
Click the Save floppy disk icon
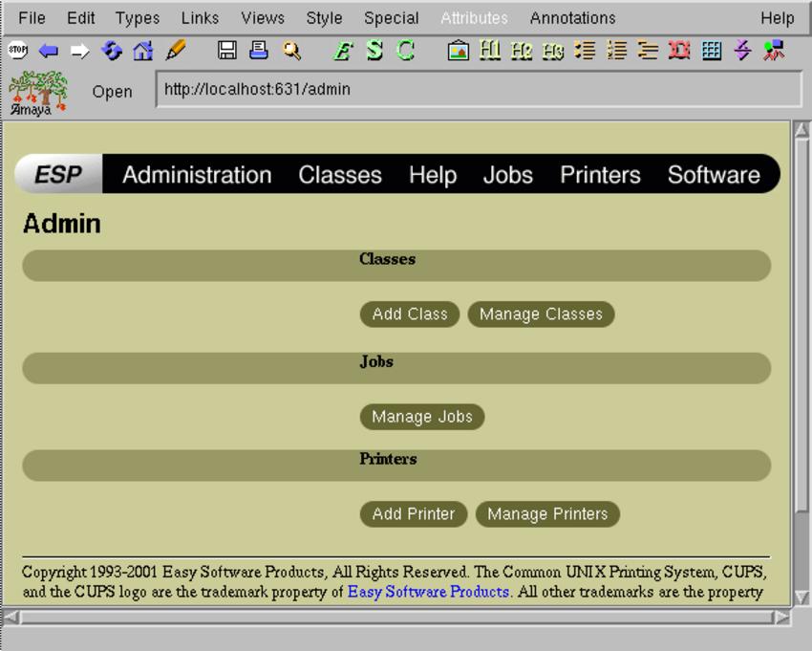(x=227, y=51)
